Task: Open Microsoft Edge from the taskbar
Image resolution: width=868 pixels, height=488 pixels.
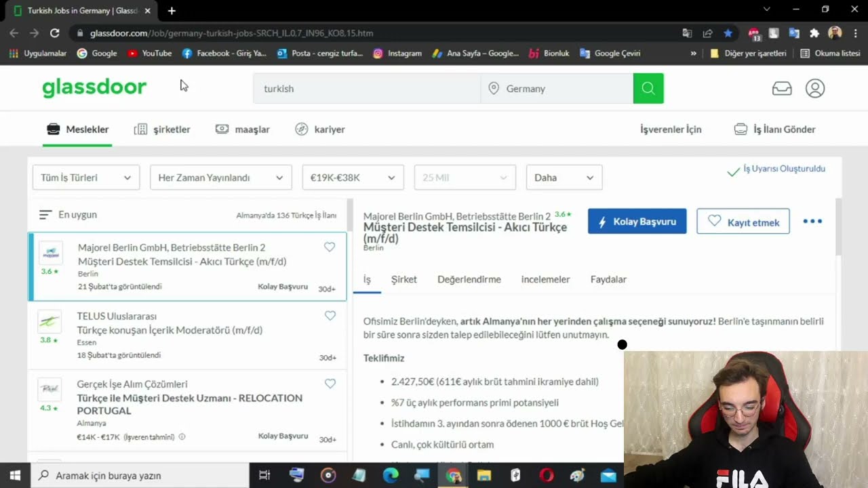Action: point(391,476)
